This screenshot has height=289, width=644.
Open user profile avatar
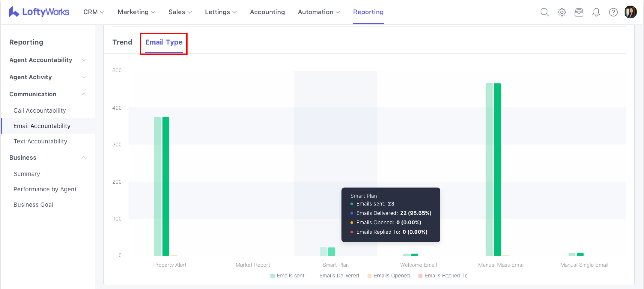630,12
